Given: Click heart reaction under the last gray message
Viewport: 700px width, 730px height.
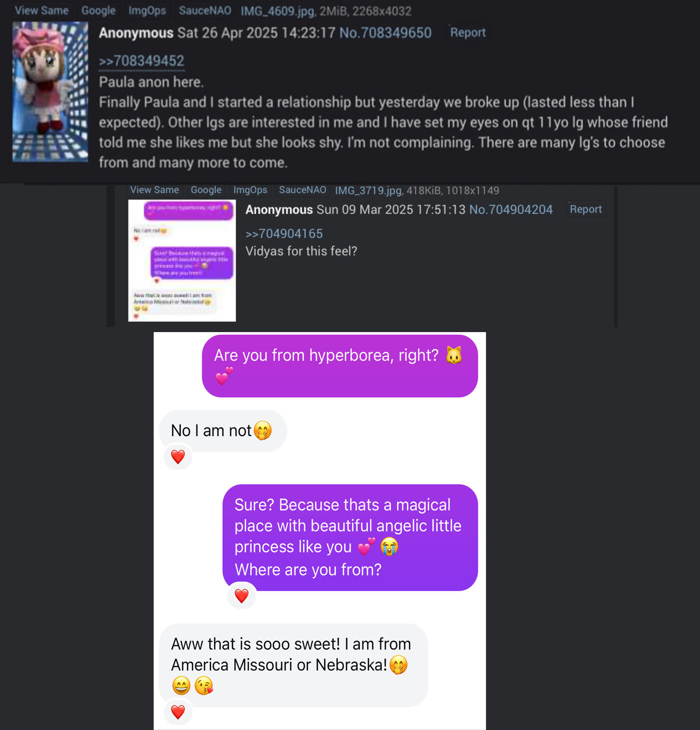Looking at the screenshot, I should click(178, 712).
